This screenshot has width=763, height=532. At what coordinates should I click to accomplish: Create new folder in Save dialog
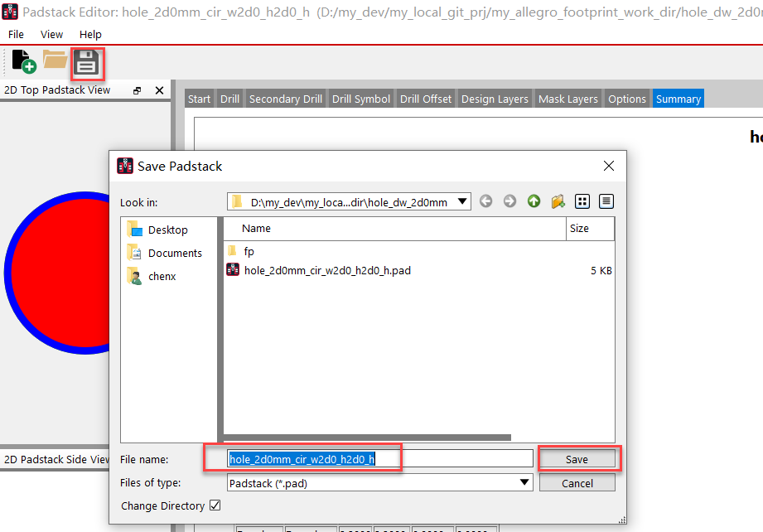(x=558, y=201)
